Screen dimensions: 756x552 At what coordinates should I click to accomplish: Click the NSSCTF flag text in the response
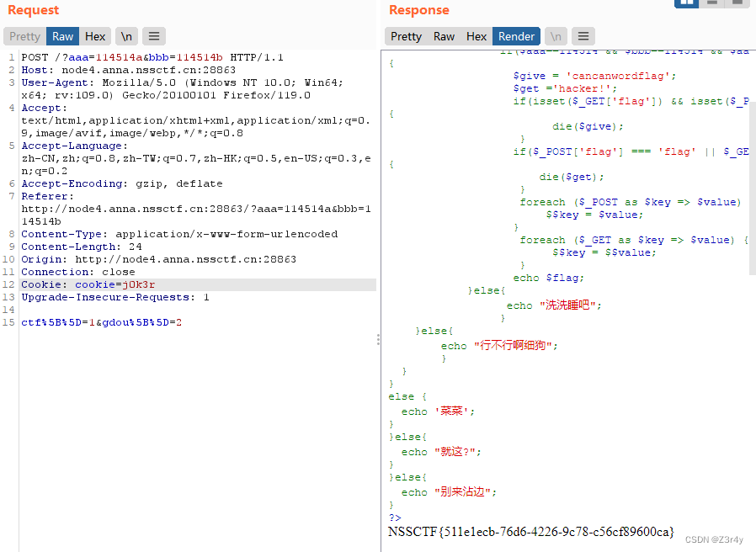pos(530,532)
